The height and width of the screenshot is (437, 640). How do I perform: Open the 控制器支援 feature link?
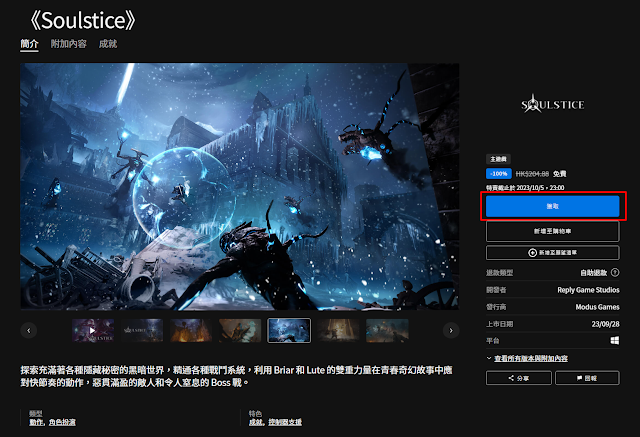[285, 422]
